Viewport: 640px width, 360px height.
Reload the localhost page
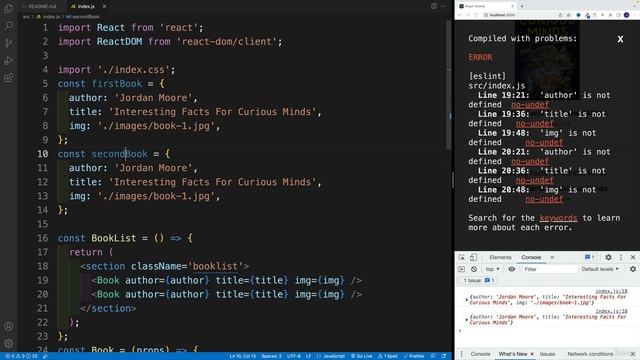click(x=476, y=15)
